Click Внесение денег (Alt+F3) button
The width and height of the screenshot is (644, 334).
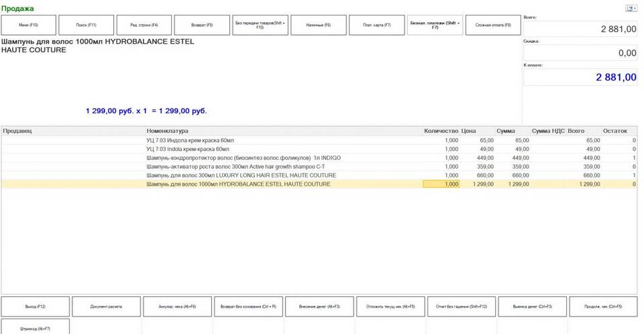319,307
